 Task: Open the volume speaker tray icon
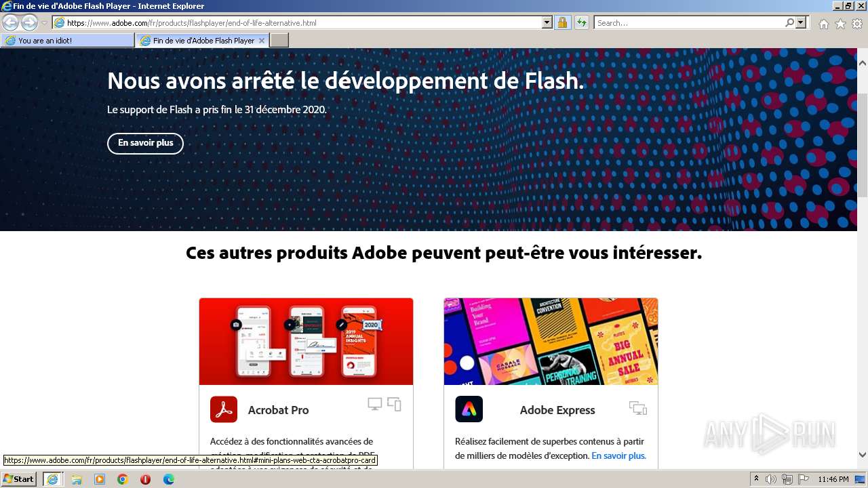771,479
